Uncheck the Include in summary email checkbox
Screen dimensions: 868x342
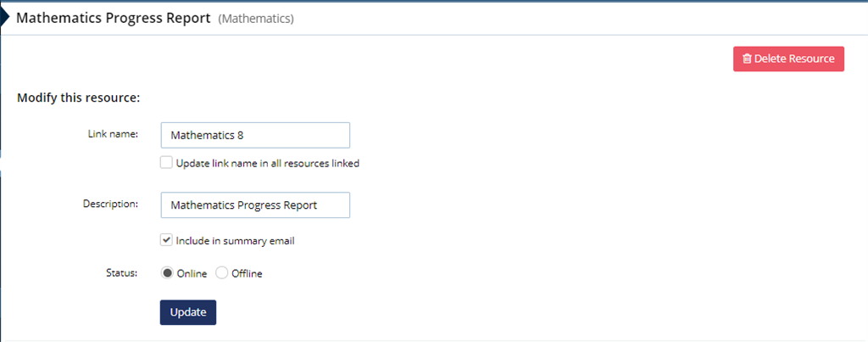[x=166, y=240]
